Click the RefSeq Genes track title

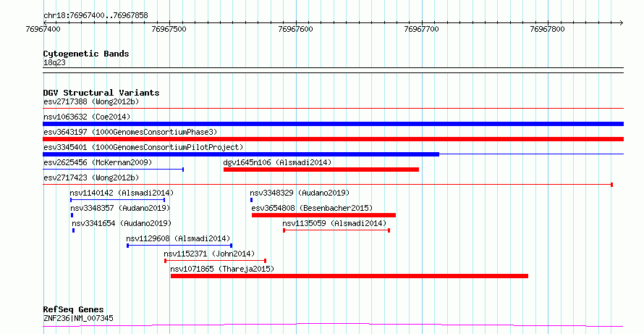(73, 309)
